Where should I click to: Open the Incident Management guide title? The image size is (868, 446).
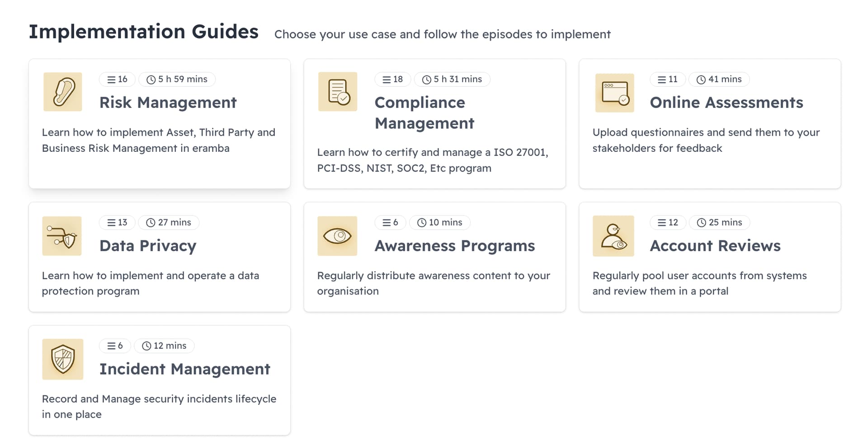[x=185, y=369]
